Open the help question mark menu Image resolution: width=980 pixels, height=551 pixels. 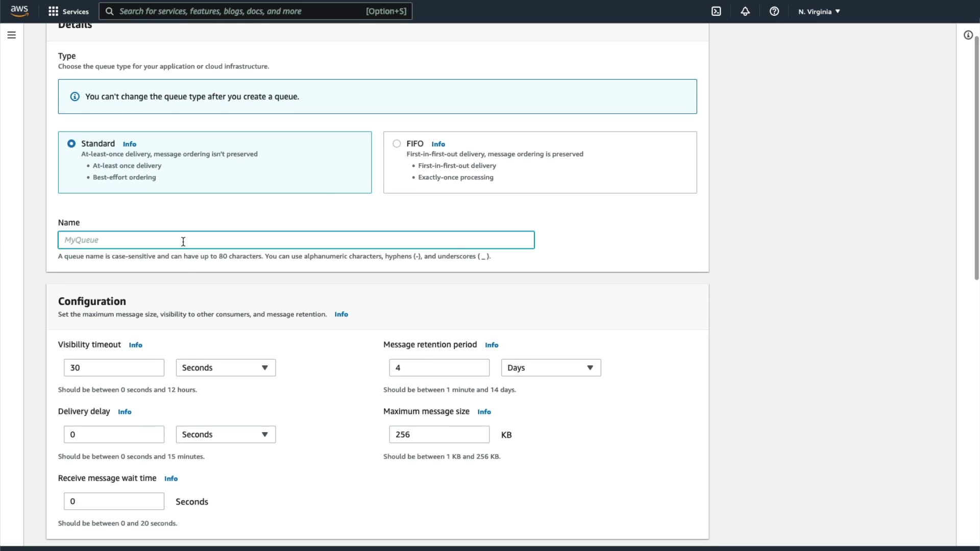pyautogui.click(x=774, y=11)
